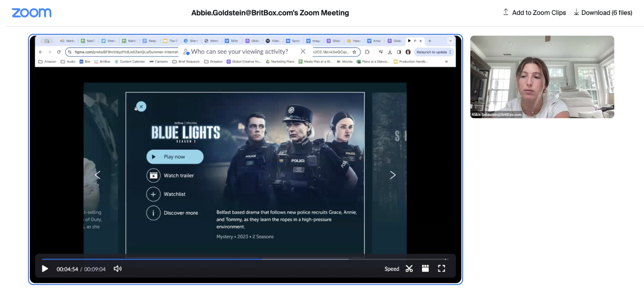Switch to the Video browser tab
The image size is (644, 293).
click(273, 41)
